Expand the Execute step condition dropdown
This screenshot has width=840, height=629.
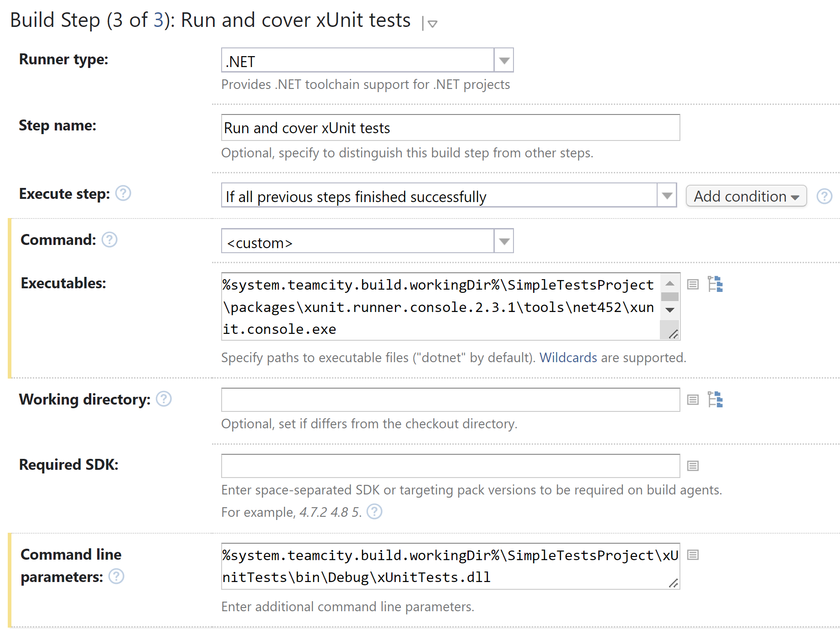(x=667, y=196)
